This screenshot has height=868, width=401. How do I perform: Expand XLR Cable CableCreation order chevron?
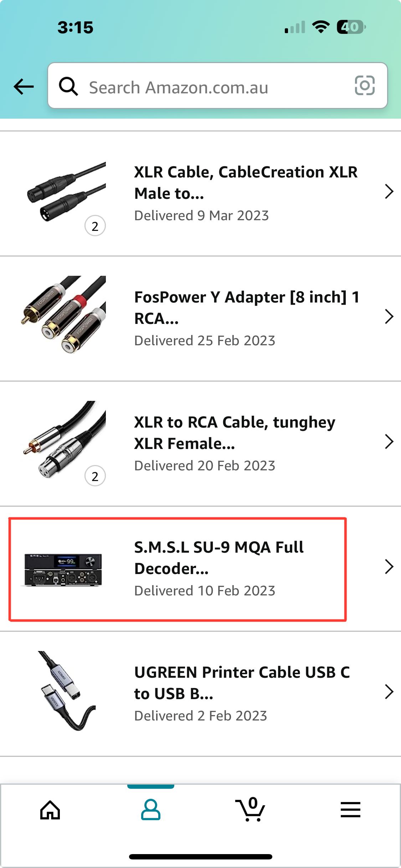point(389,192)
